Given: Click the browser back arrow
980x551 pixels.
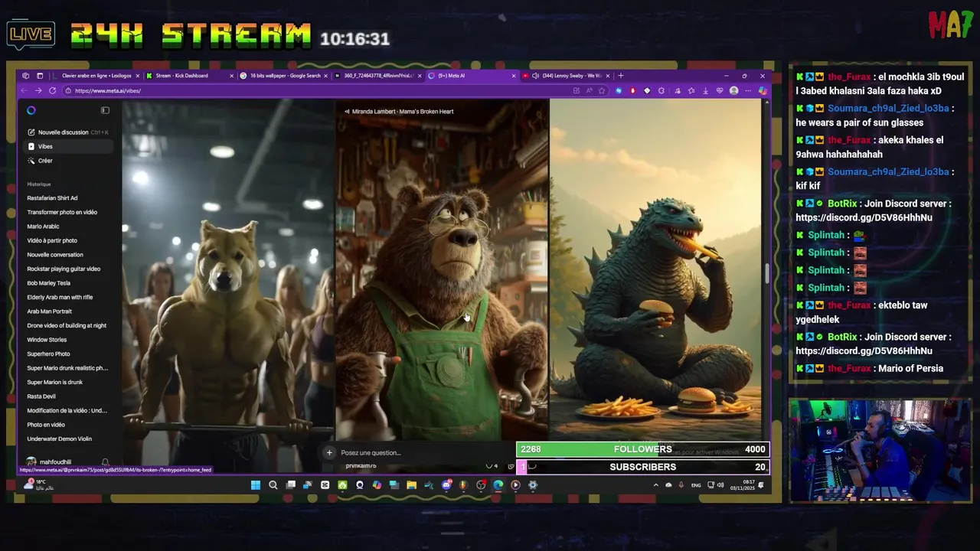Looking at the screenshot, I should [24, 91].
